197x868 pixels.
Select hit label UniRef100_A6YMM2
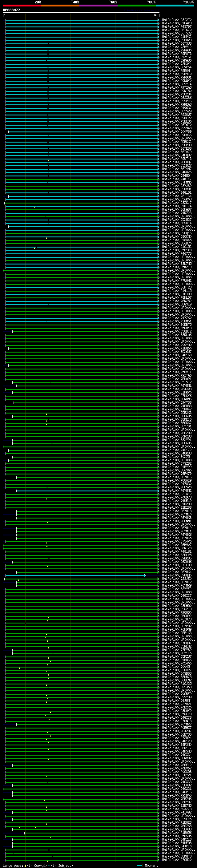tap(177, 491)
